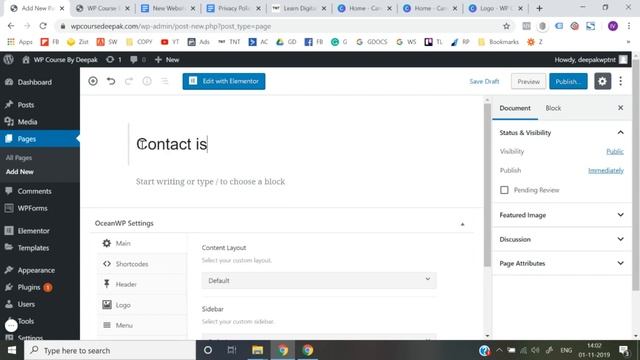
Task: Click the WordPress logo in admin bar
Action: tap(9, 60)
